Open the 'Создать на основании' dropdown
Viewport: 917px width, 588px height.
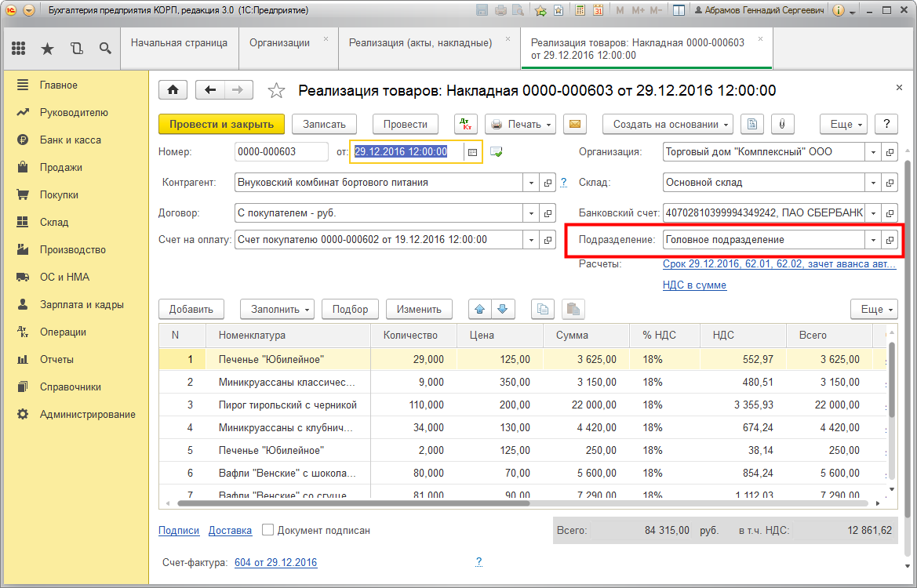(668, 124)
